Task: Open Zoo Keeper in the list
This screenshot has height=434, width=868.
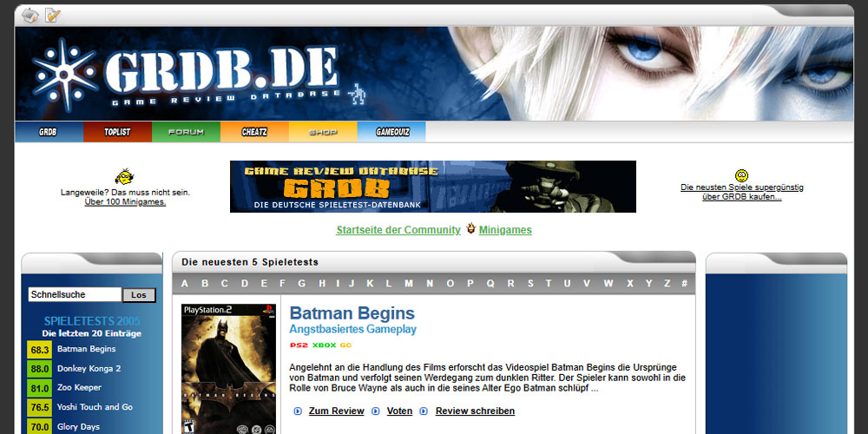Action: [x=79, y=387]
